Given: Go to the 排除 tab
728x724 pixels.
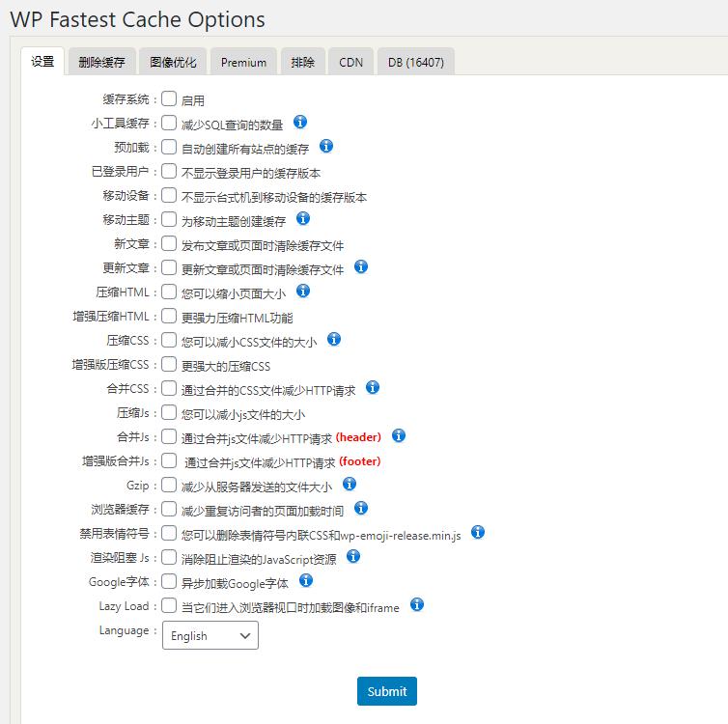Looking at the screenshot, I should pyautogui.click(x=303, y=62).
